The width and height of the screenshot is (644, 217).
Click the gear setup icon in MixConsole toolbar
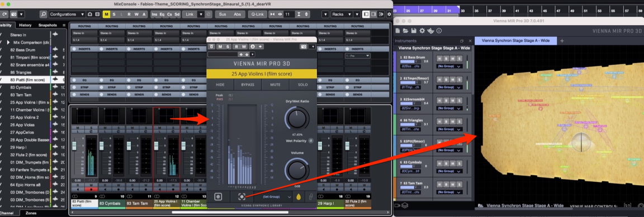389,15
